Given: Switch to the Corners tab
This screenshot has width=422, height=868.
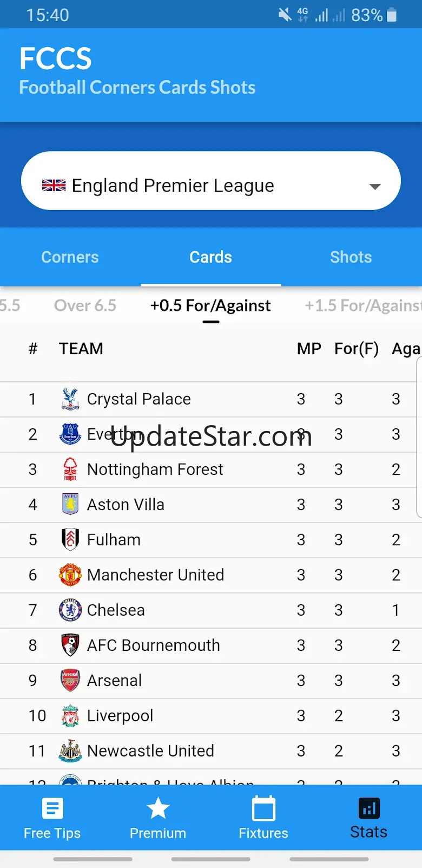Looking at the screenshot, I should pos(70,257).
